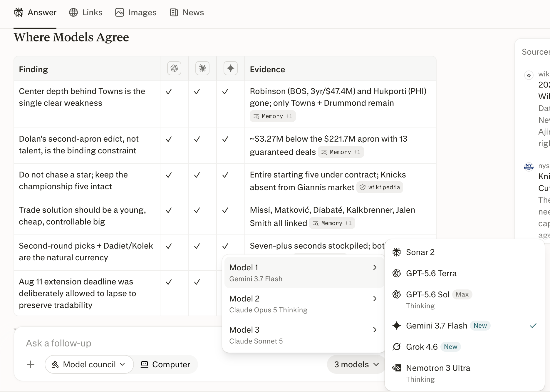Open Memory +1 chip beside Smith all linked
This screenshot has height=392, width=550.
[x=332, y=223]
